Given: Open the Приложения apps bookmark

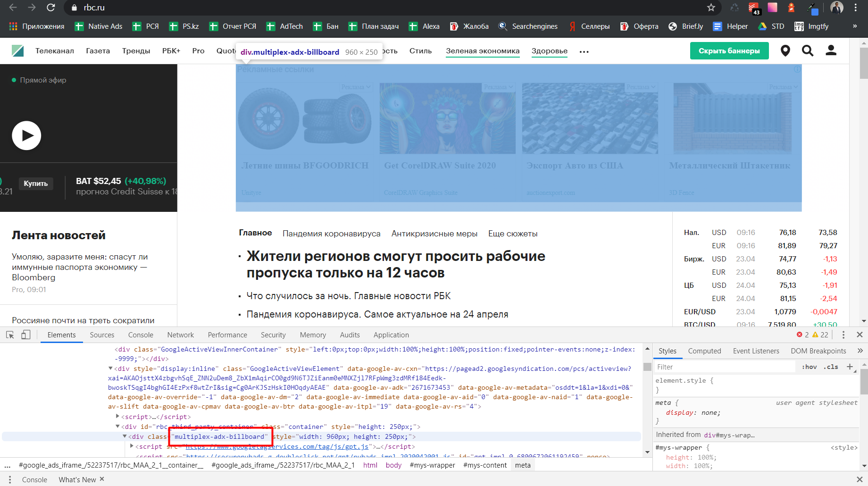Looking at the screenshot, I should (36, 26).
